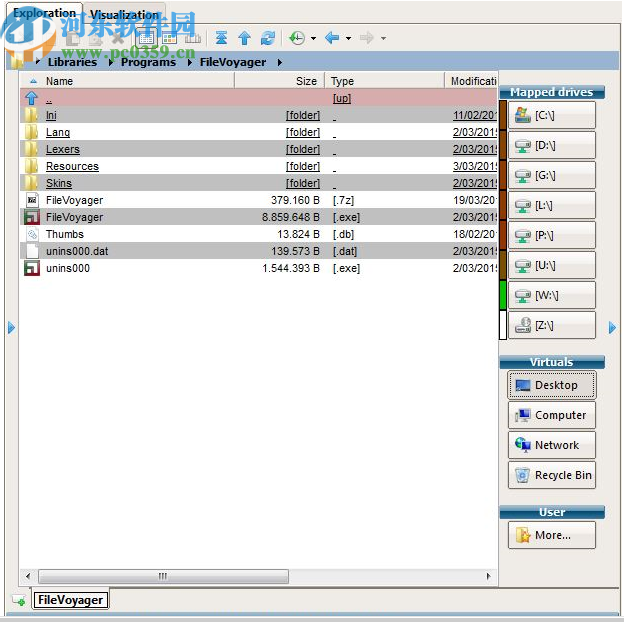Sort by the Size column header
Viewport: 624px width, 622px height.
coord(280,81)
